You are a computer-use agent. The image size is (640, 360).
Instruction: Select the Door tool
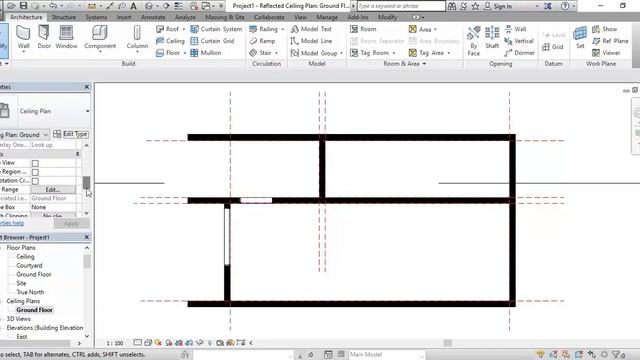[44, 37]
